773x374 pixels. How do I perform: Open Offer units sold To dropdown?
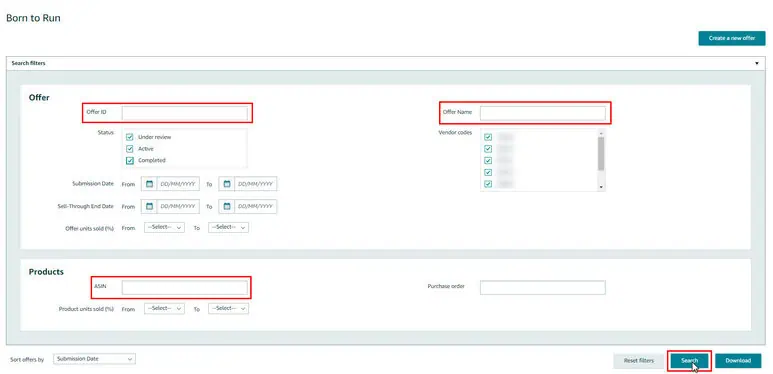pos(228,227)
